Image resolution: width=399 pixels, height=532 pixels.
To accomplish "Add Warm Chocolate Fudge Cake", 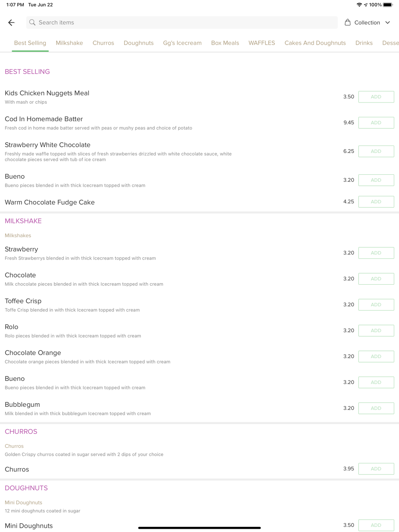I will coord(376,202).
